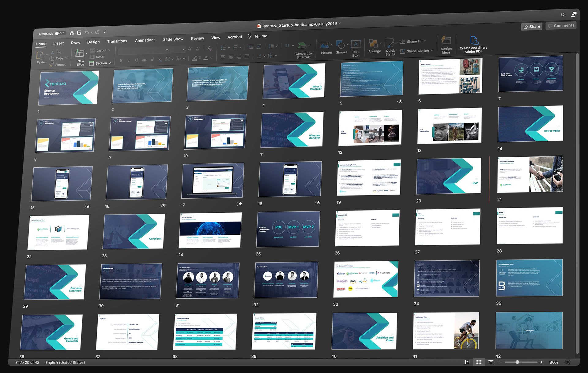Fit slides to window icon
This screenshot has height=373, width=588.
[568, 362]
